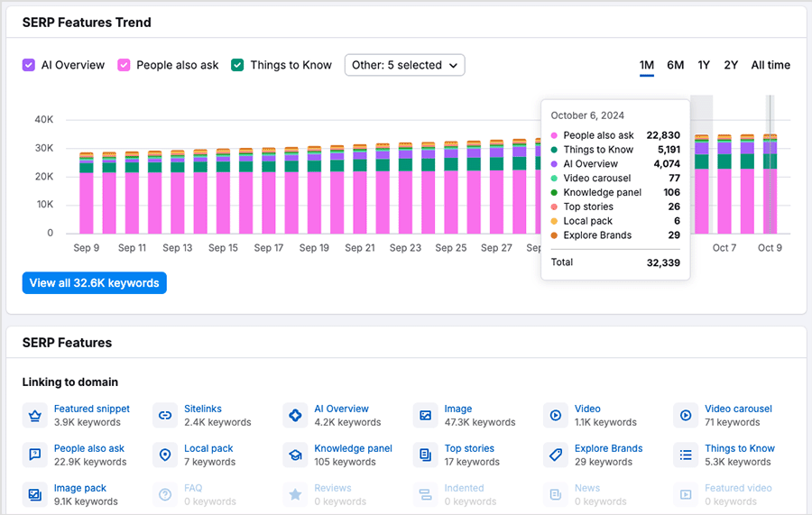Open the Top stories link

(x=469, y=448)
